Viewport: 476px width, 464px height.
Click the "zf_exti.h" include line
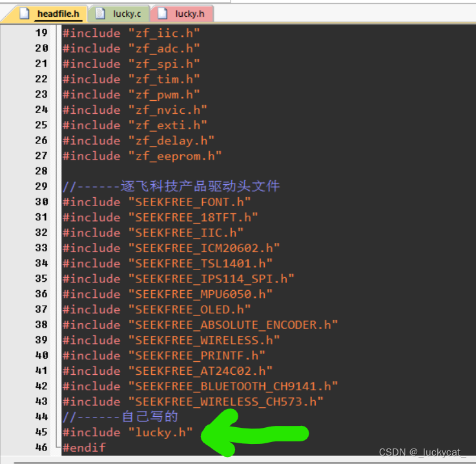click(134, 125)
